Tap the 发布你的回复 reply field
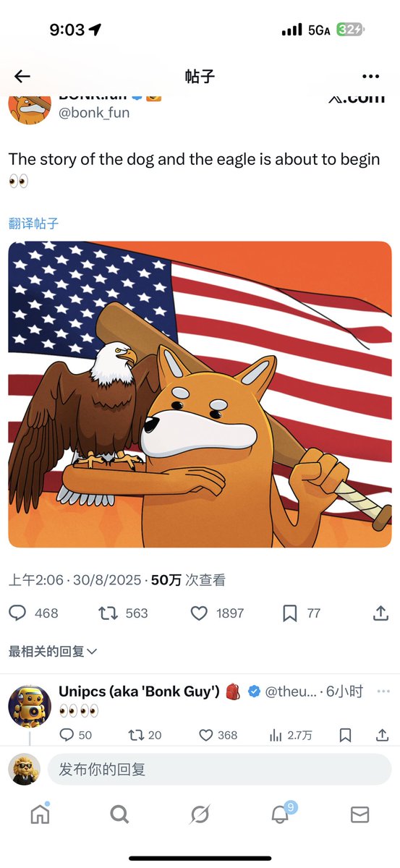This screenshot has height=868, width=400. coord(219,769)
